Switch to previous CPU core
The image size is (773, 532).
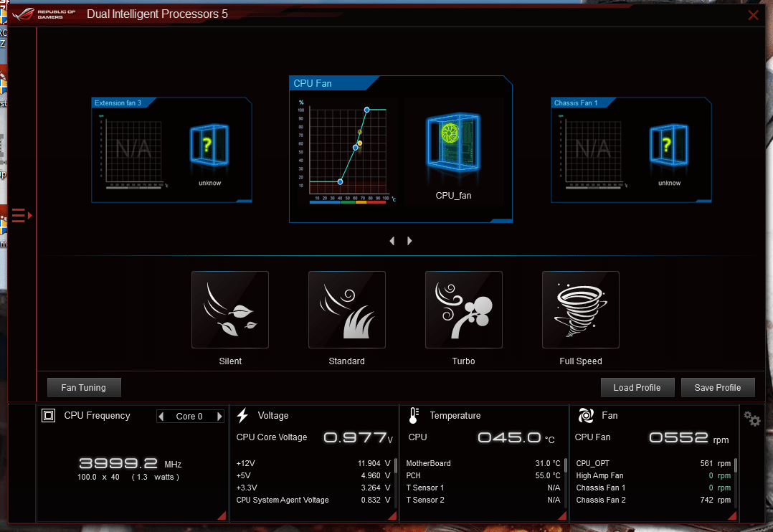[161, 416]
